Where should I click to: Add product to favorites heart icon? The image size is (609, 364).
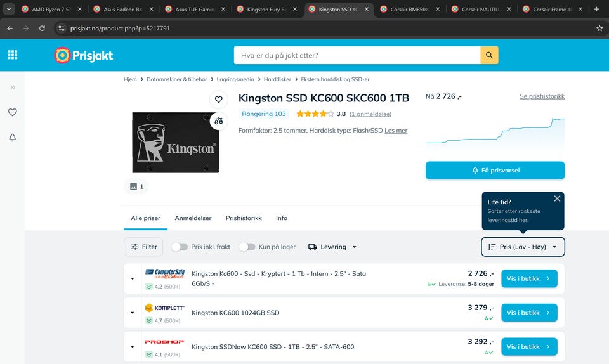(x=219, y=100)
